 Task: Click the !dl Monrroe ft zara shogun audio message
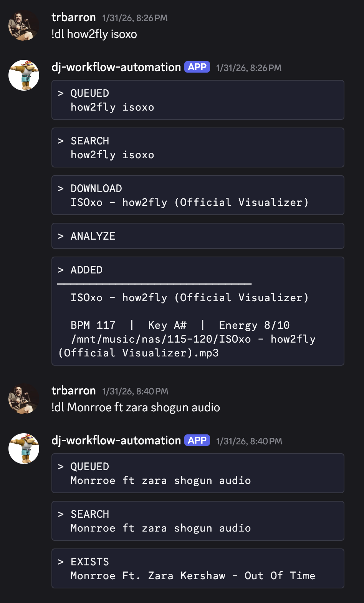[x=136, y=407]
